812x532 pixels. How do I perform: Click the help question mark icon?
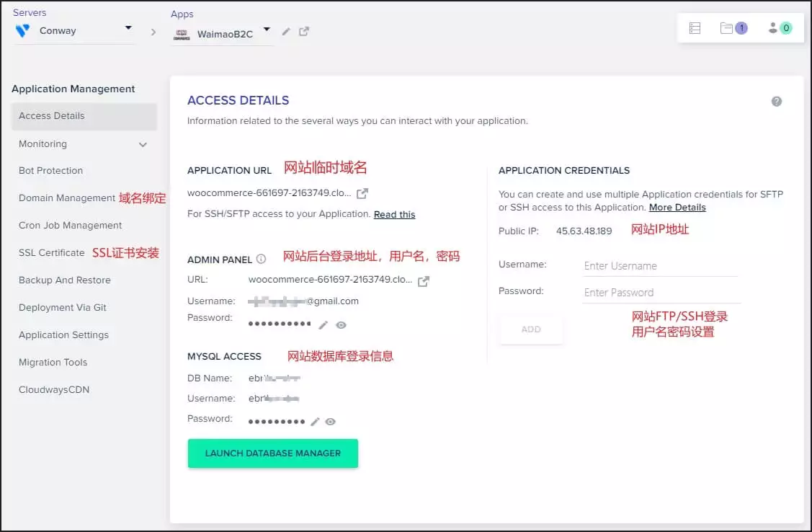coord(776,102)
